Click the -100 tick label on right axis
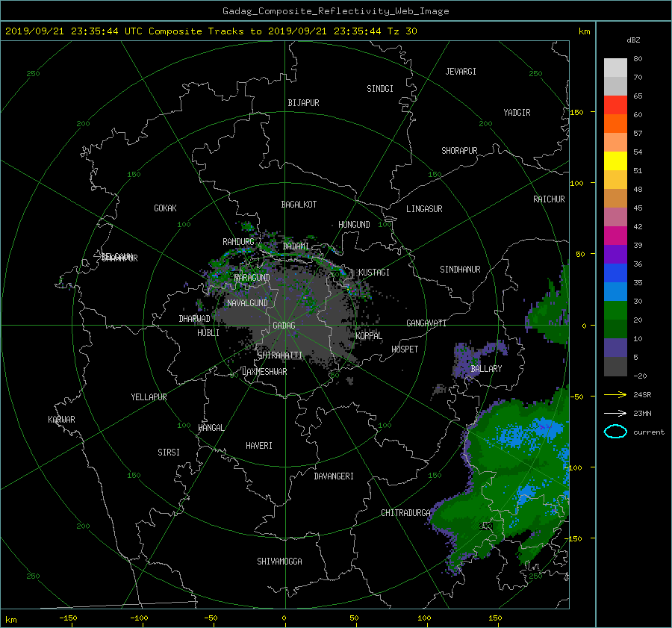 (x=573, y=467)
